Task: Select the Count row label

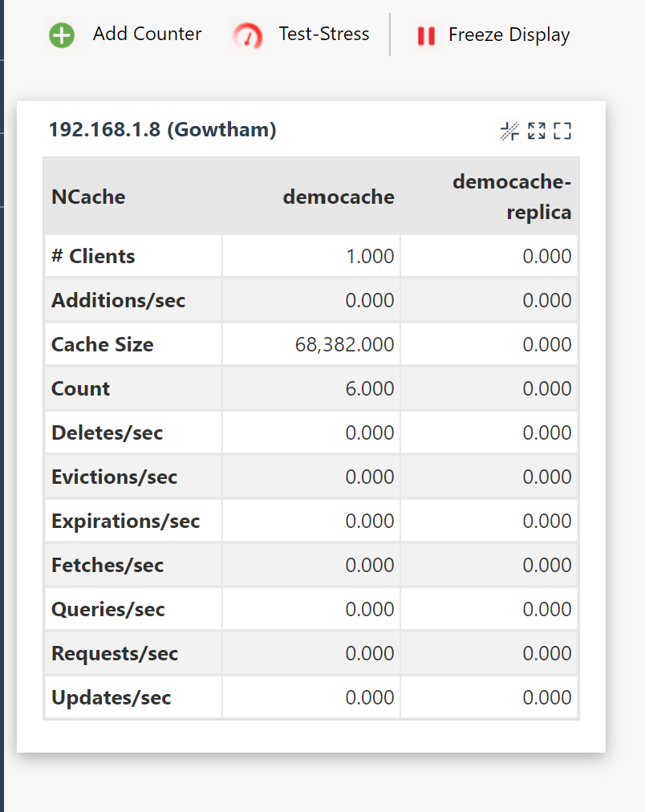Action: click(x=80, y=388)
